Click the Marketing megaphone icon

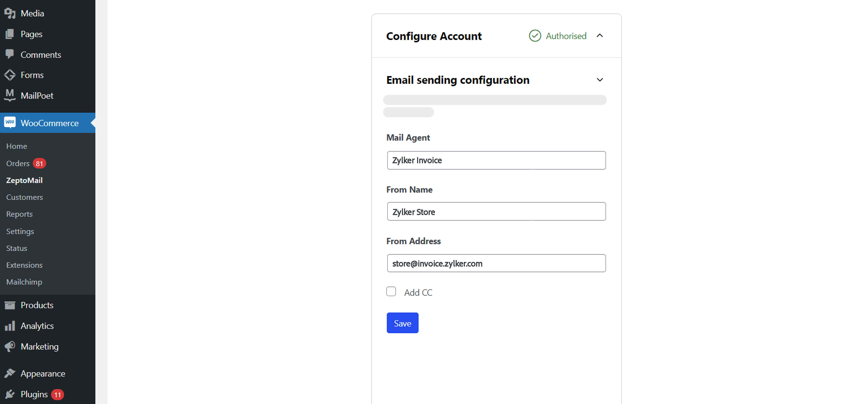pyautogui.click(x=10, y=346)
